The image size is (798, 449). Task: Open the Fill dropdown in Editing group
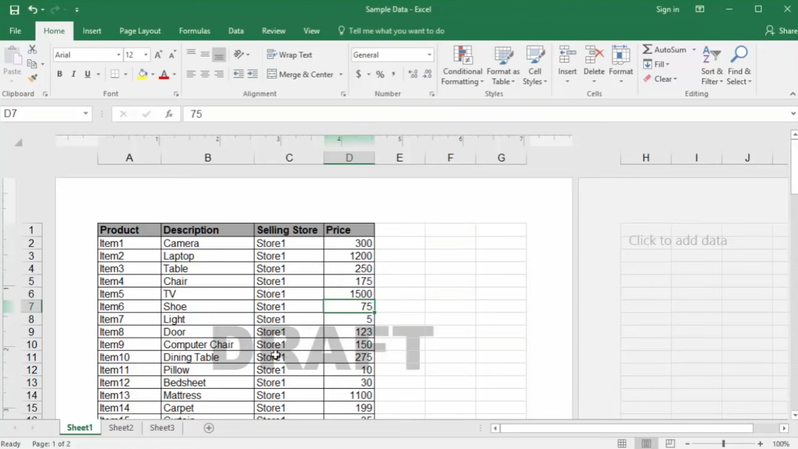point(657,64)
